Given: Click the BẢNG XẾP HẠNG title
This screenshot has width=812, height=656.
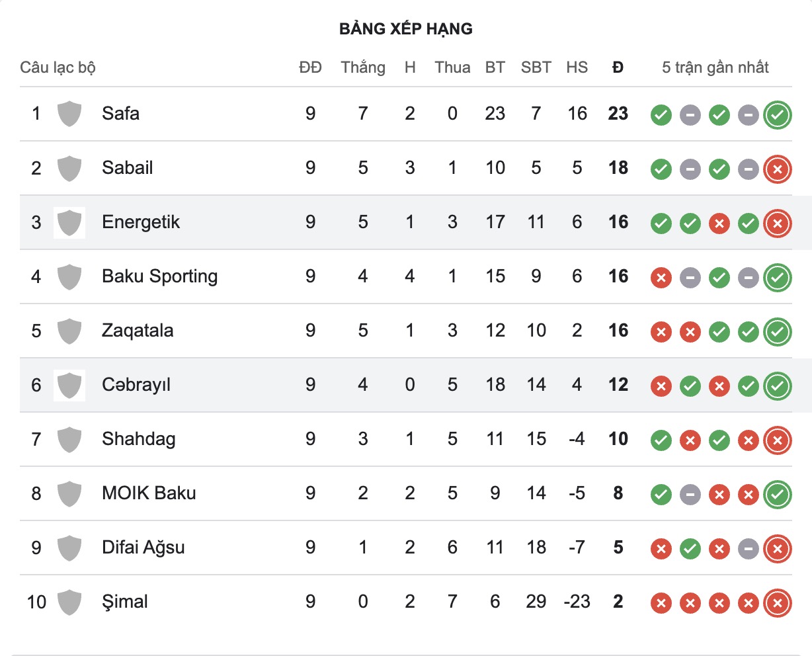Looking at the screenshot, I should [x=405, y=29].
